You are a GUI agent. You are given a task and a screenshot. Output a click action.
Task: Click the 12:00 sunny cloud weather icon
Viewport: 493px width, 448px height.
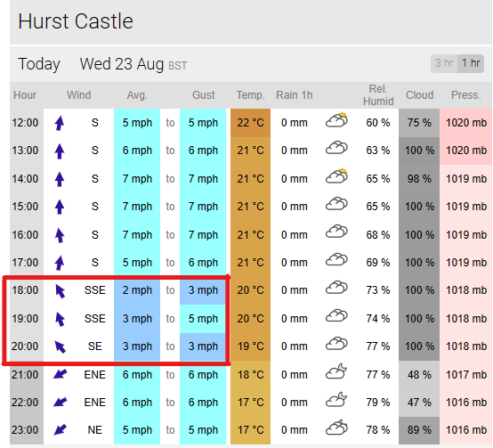coord(336,119)
